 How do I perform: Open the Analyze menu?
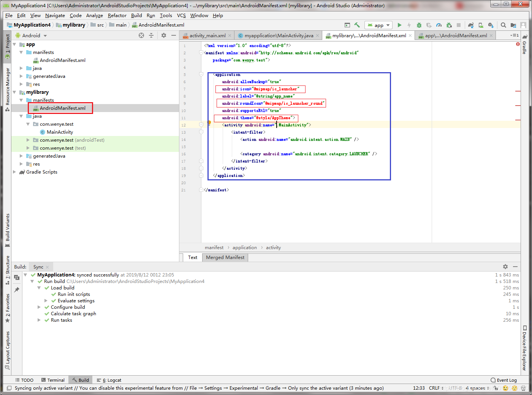tap(95, 16)
